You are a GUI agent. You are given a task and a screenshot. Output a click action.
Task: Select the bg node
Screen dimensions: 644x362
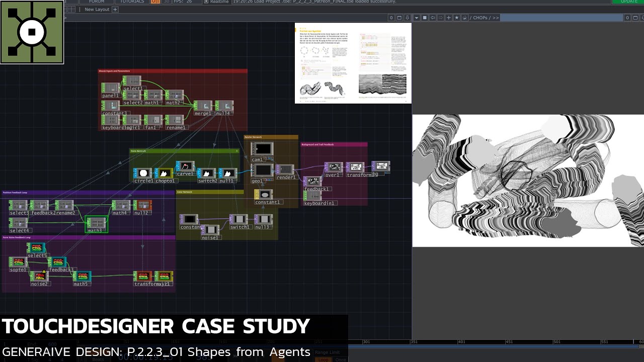(x=381, y=166)
